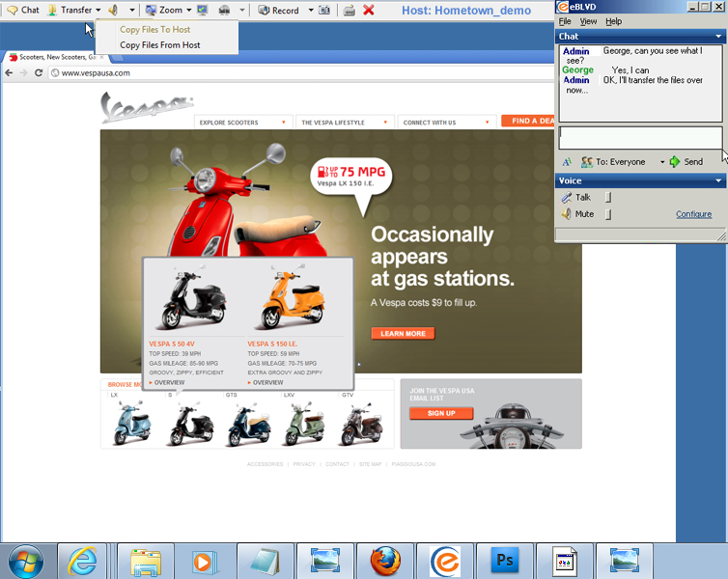Open Windows Media Player in taskbar
728x579 pixels.
205,562
